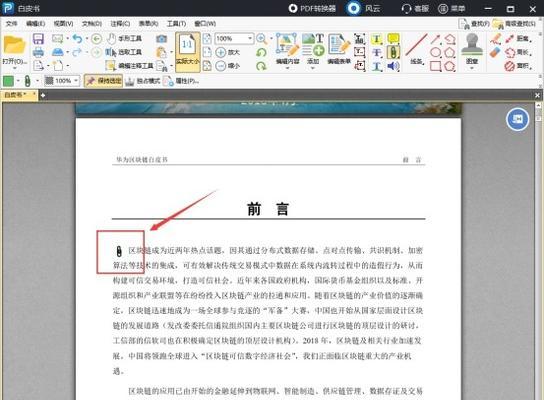544x400 pixels.
Task: Click the green fill color swatch
Action: click(x=8, y=81)
